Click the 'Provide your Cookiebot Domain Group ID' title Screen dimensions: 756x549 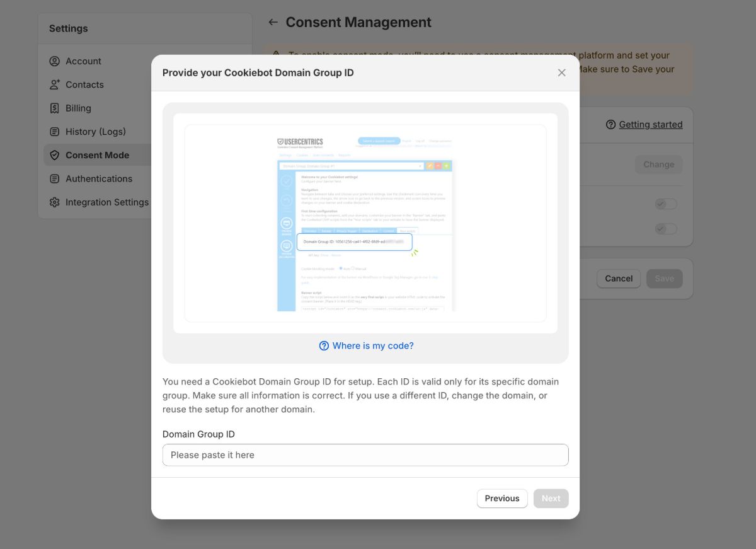pos(258,72)
